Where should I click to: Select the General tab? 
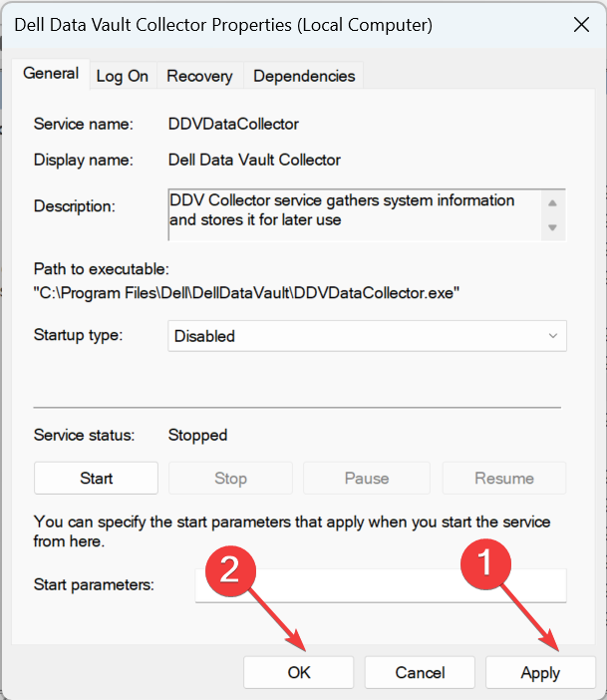click(51, 74)
